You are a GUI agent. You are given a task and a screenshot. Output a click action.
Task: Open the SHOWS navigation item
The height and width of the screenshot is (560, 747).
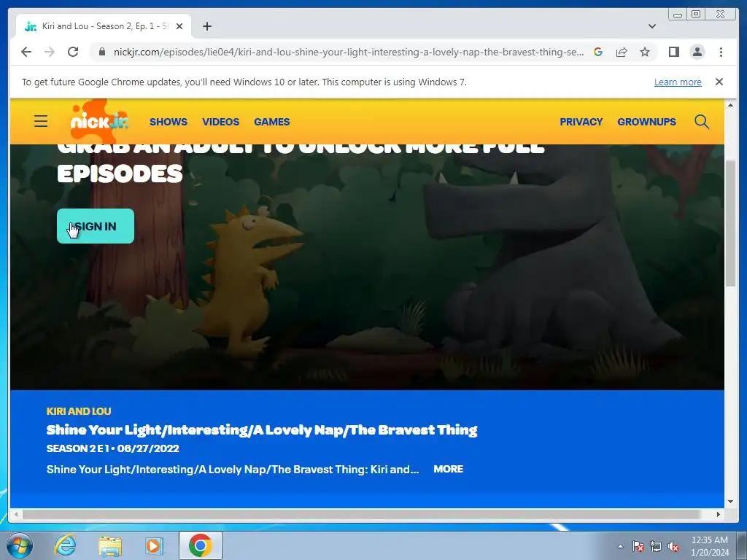(169, 122)
